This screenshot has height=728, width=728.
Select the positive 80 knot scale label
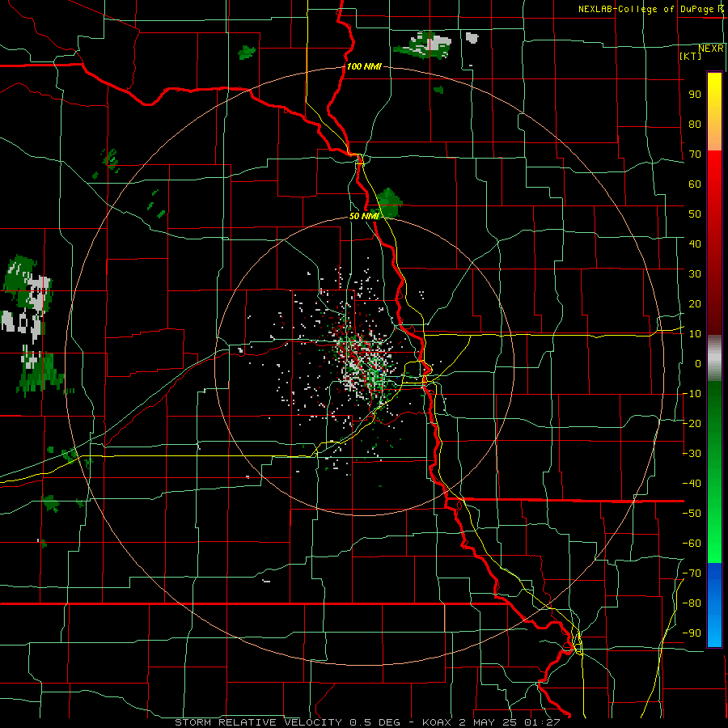[x=695, y=124]
